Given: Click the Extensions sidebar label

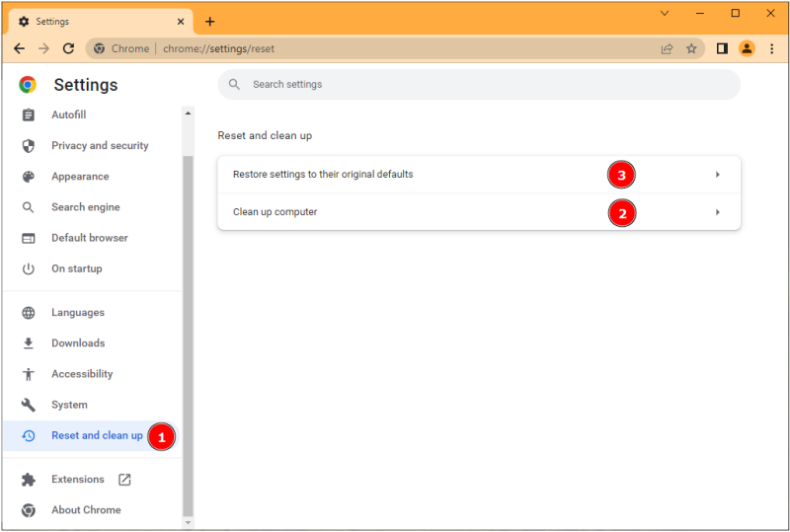Looking at the screenshot, I should click(x=78, y=479).
